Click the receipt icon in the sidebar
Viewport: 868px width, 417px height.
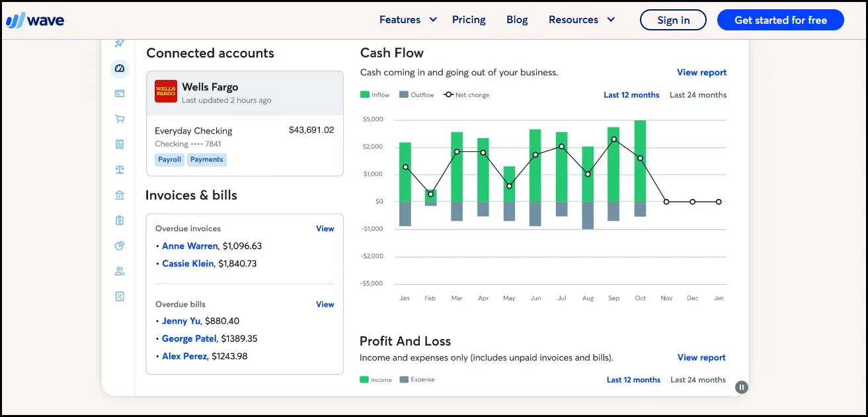[119, 144]
